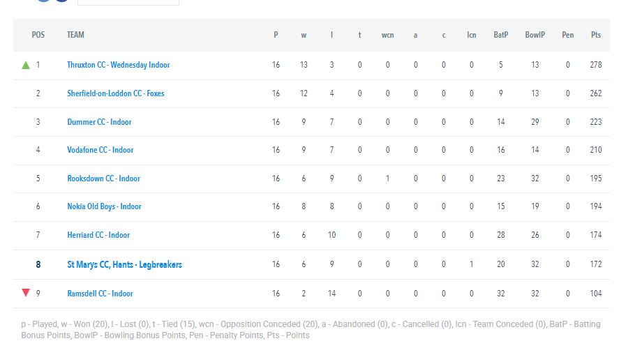Click the green up arrow beside position 1

coord(26,65)
